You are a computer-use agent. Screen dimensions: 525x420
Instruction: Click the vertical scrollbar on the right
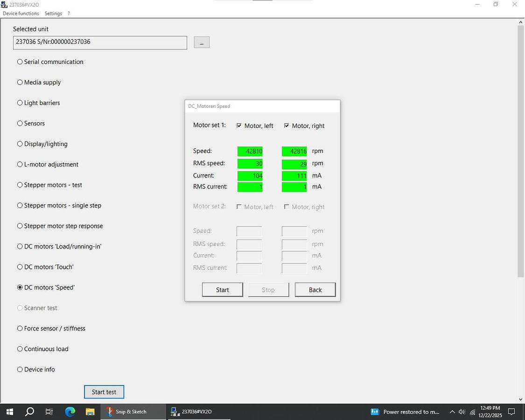(x=521, y=149)
